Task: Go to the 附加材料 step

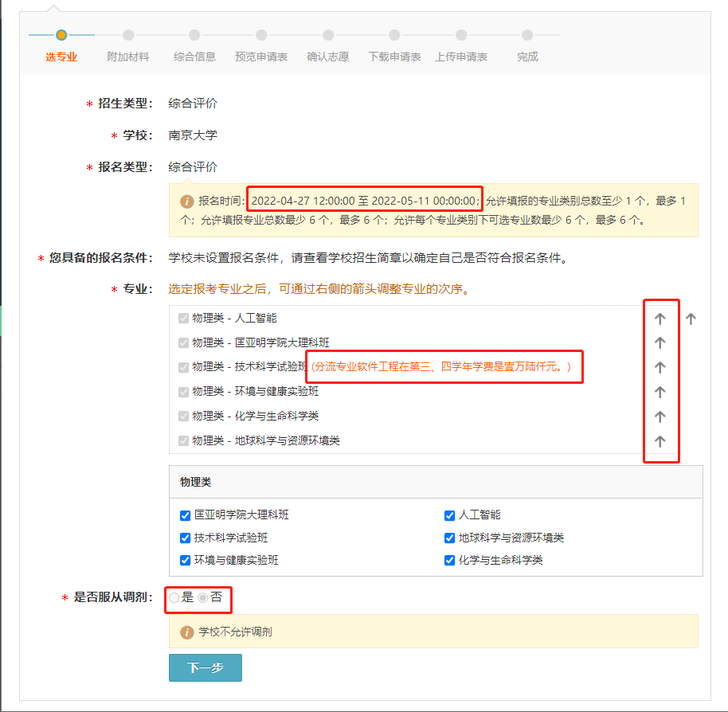Action: point(128,57)
